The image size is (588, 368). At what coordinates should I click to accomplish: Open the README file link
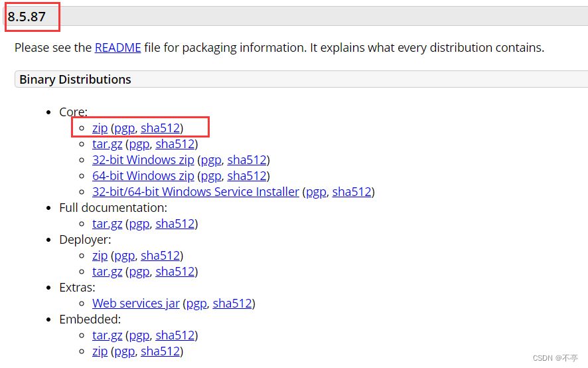click(x=117, y=48)
